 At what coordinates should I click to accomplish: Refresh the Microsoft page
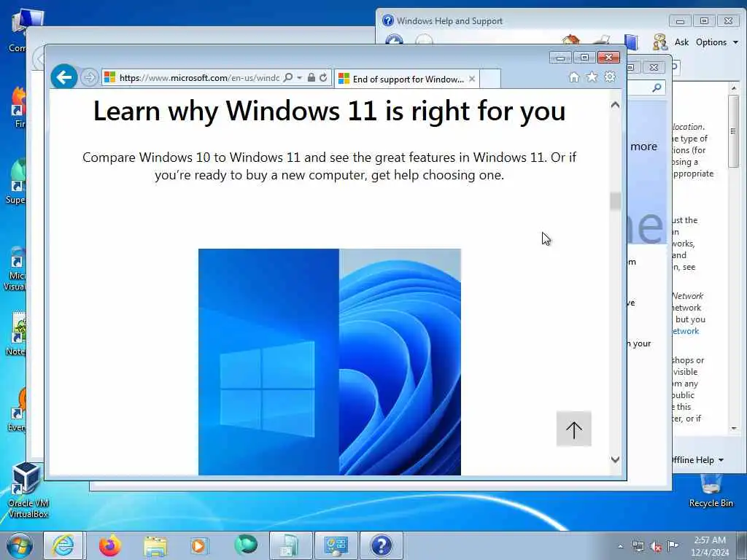pyautogui.click(x=323, y=77)
